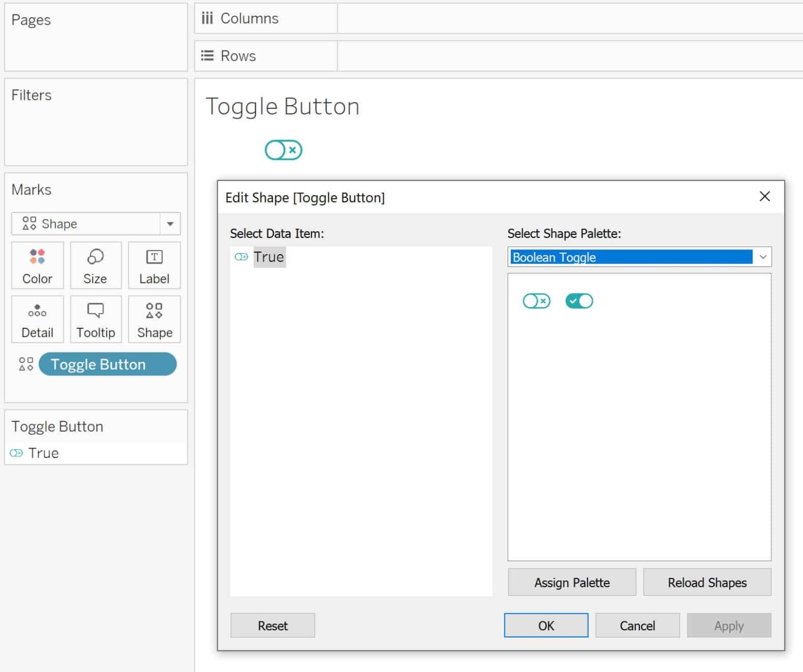This screenshot has width=803, height=672.
Task: Select the unchecked toggle shape in the palette
Action: 536,301
